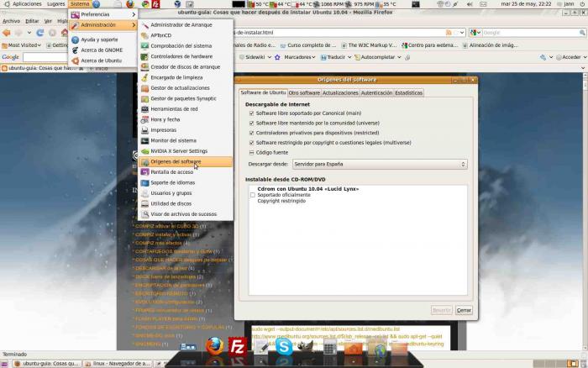Toggle the Código fuente checkbox
The width and height of the screenshot is (588, 368).
(x=252, y=153)
